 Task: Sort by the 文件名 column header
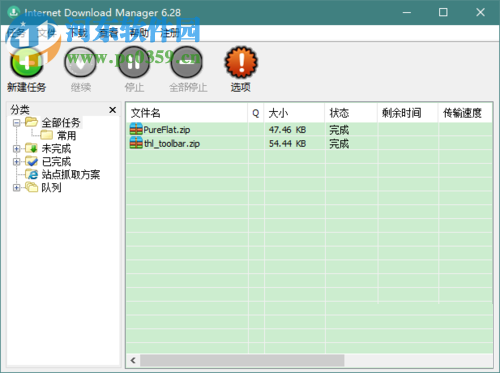(187, 113)
